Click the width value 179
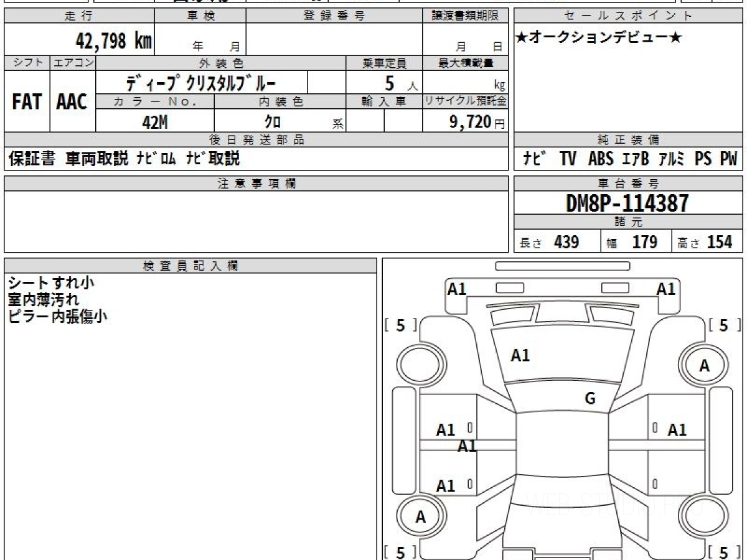The width and height of the screenshot is (747, 560). [644, 242]
